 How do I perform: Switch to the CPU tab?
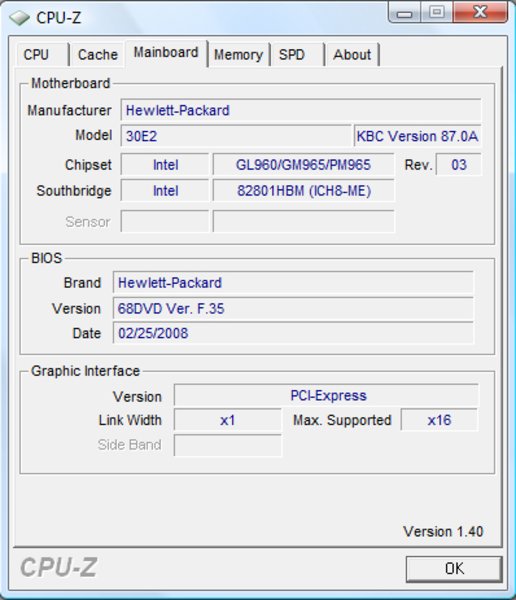click(42, 55)
